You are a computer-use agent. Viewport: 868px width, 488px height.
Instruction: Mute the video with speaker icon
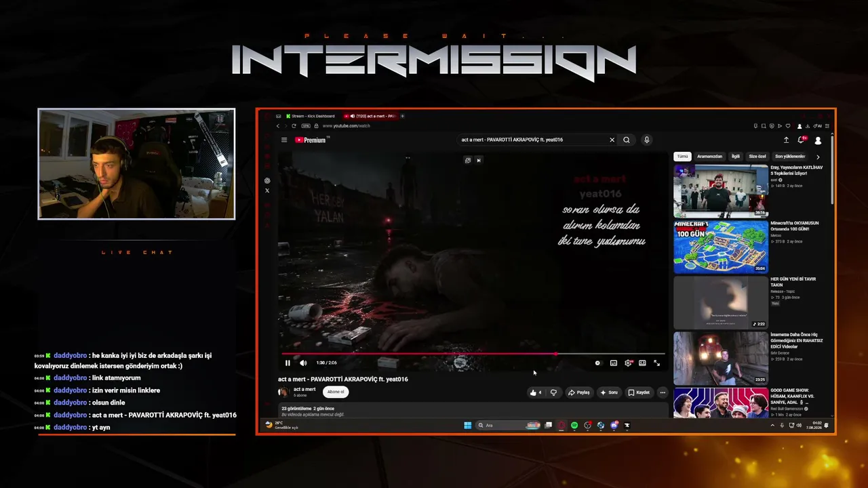[x=303, y=363]
